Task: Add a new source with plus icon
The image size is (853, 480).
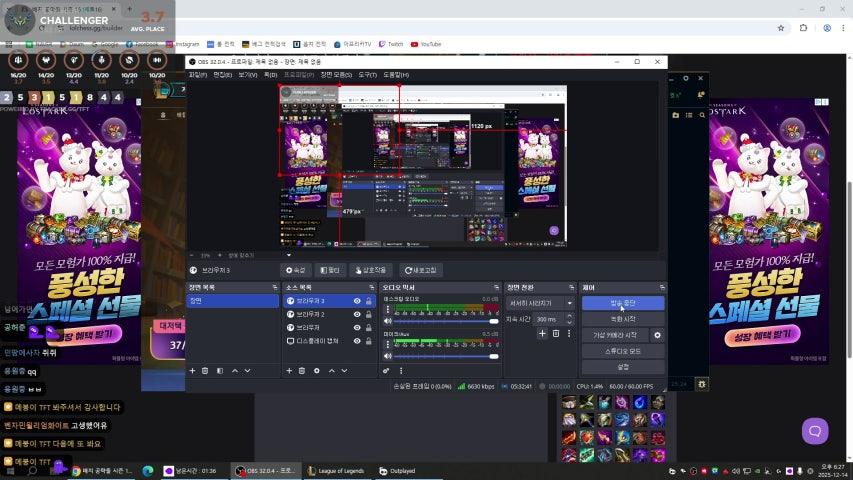Action: [289, 370]
